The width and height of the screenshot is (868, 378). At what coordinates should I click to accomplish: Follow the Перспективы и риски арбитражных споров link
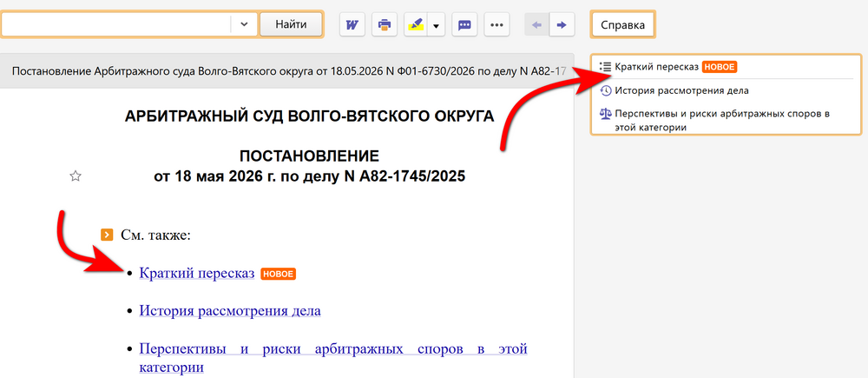[x=332, y=358]
